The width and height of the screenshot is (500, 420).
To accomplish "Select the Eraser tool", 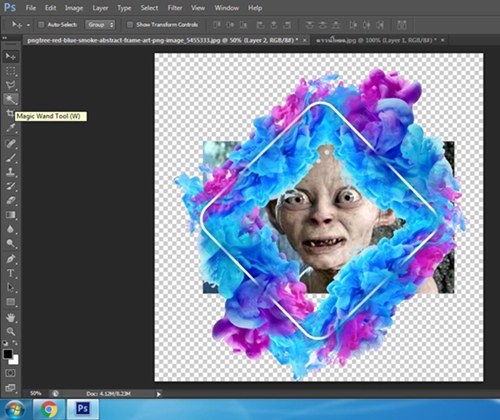I will pos(10,201).
